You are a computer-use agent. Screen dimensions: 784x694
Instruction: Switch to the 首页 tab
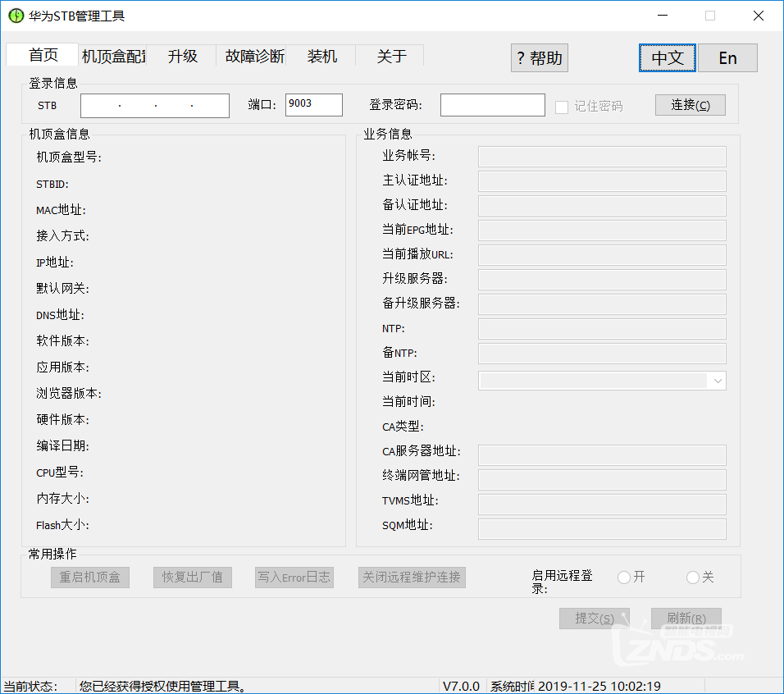click(43, 55)
